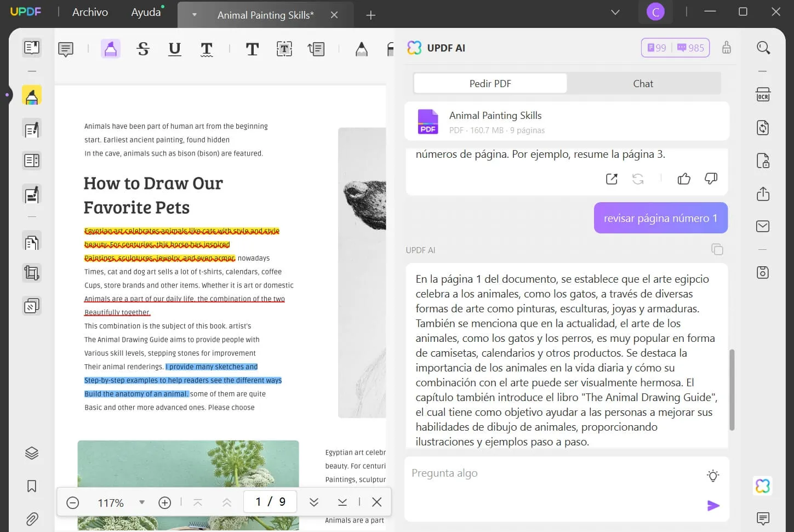Select the Comment highlighter mode in sidebar
The image size is (794, 532).
[x=32, y=95]
